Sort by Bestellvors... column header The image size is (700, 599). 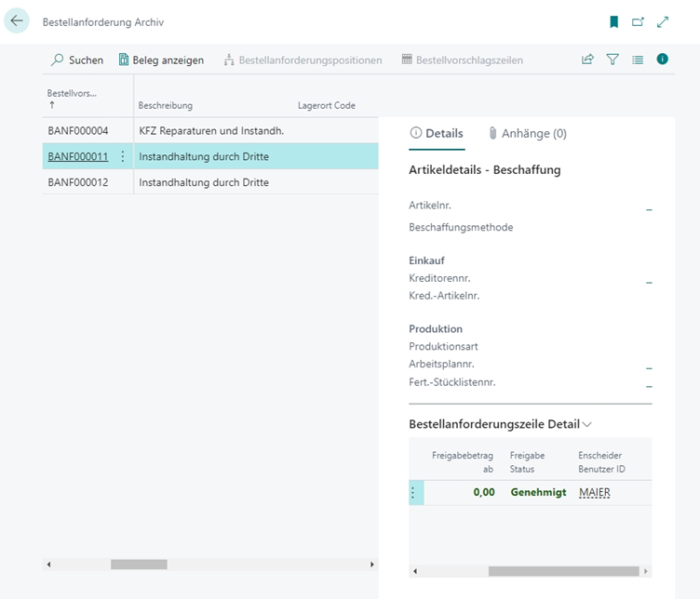[x=73, y=93]
